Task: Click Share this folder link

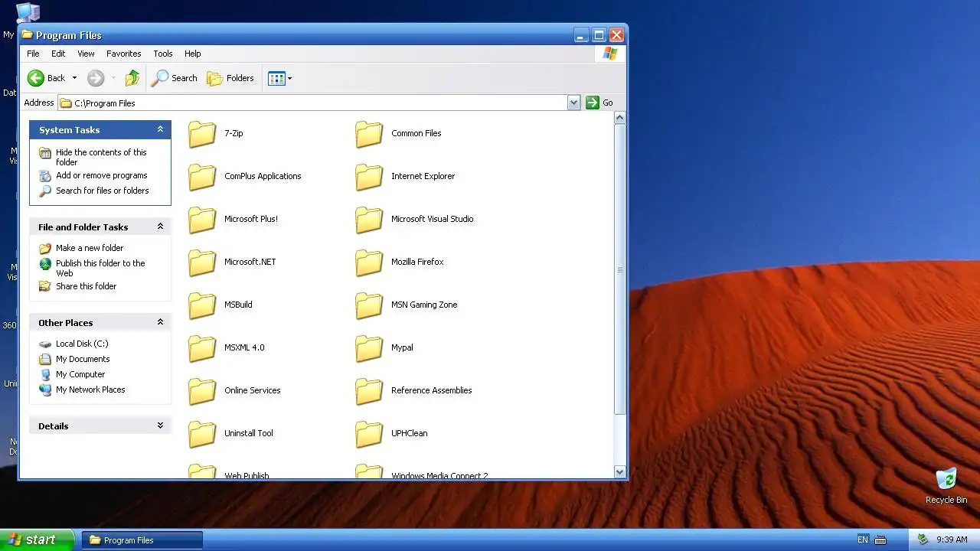Action: (86, 286)
